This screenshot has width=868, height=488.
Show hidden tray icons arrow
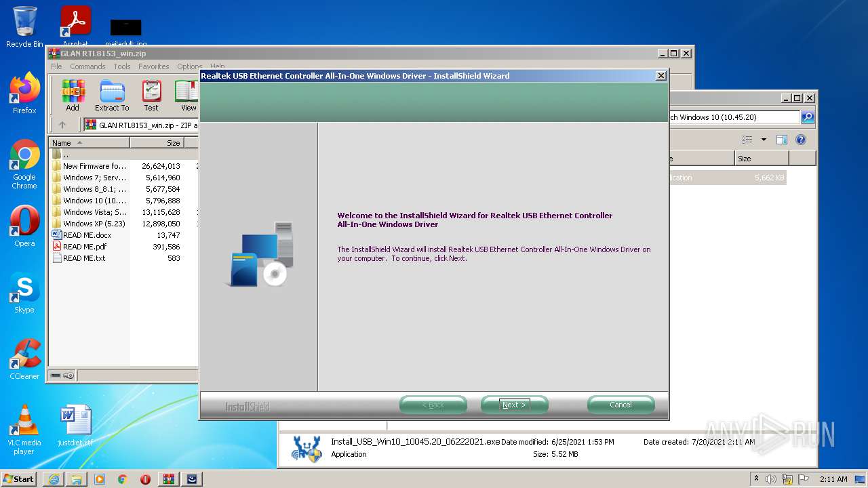pos(757,479)
